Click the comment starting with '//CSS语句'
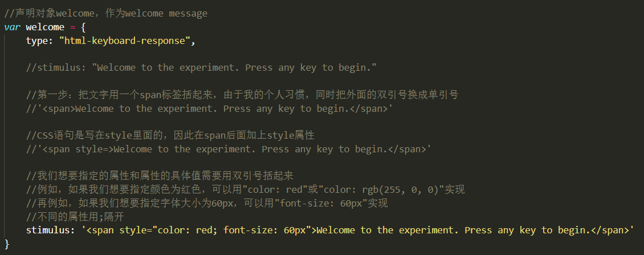644x255 pixels. coord(170,135)
